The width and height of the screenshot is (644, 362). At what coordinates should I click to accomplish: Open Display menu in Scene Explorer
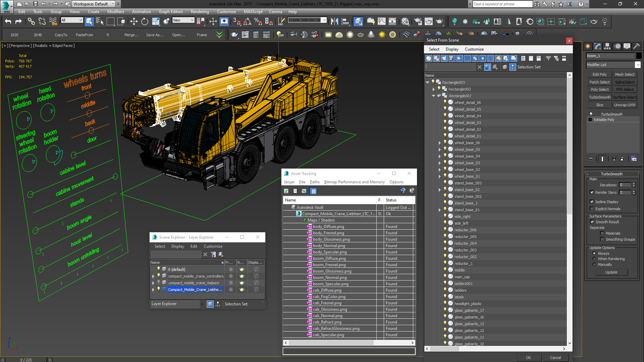tap(177, 246)
